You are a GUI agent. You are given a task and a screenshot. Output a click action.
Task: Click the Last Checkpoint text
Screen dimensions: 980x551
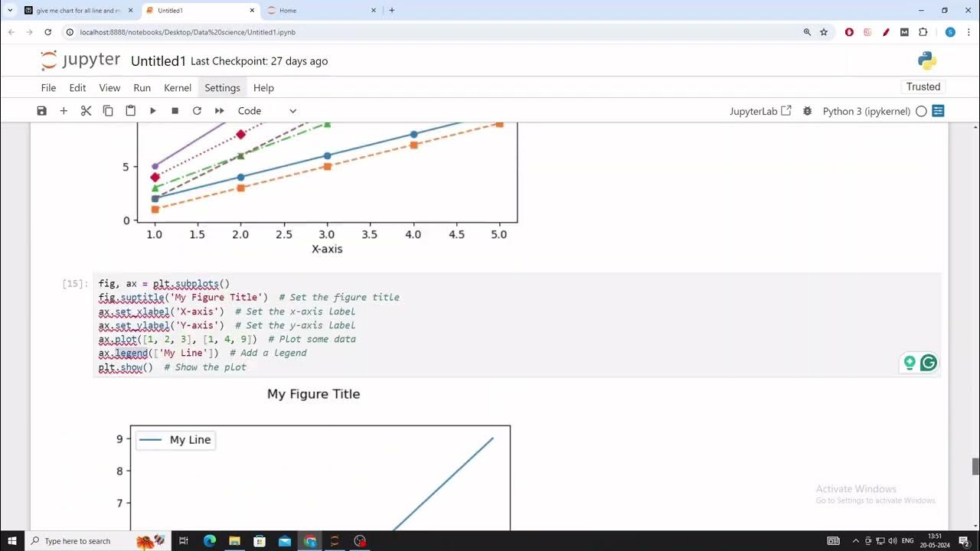259,61
